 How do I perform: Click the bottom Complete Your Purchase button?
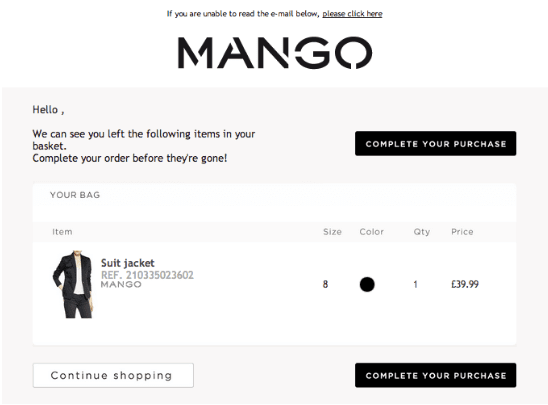point(435,375)
